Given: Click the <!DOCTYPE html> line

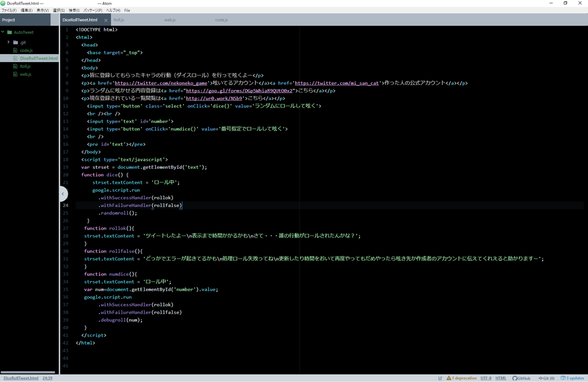Looking at the screenshot, I should (96, 30).
